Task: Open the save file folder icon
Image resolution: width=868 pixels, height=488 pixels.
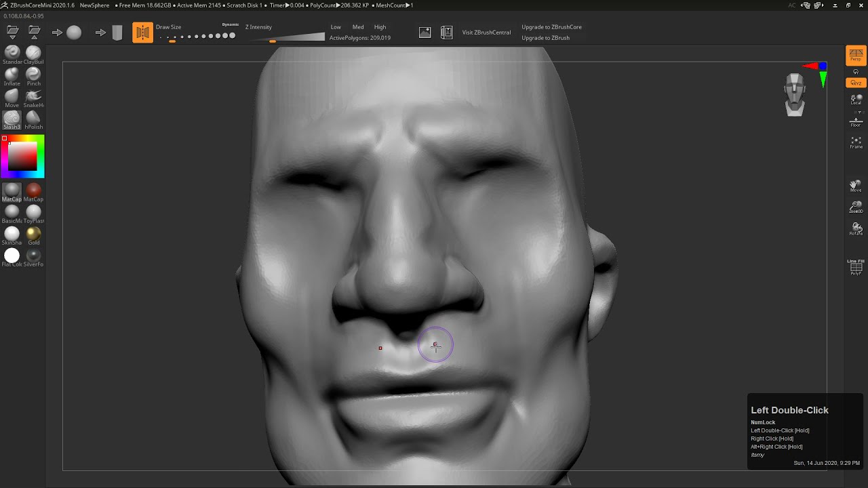Action: coord(34,32)
